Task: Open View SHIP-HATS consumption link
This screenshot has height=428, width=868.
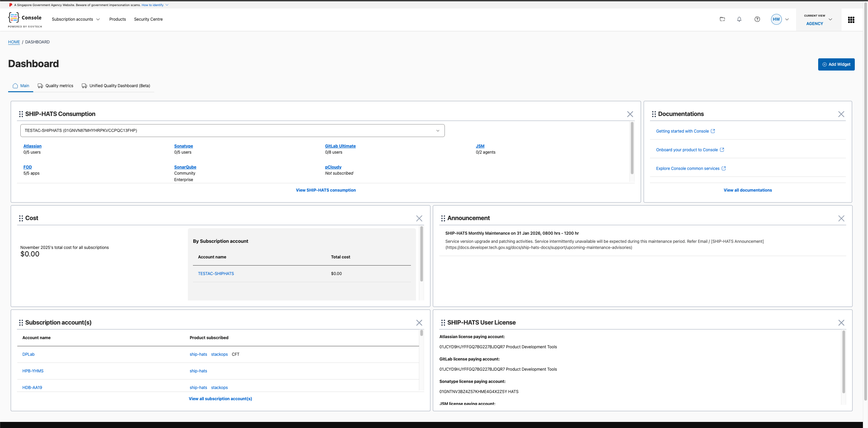Action: [x=325, y=190]
